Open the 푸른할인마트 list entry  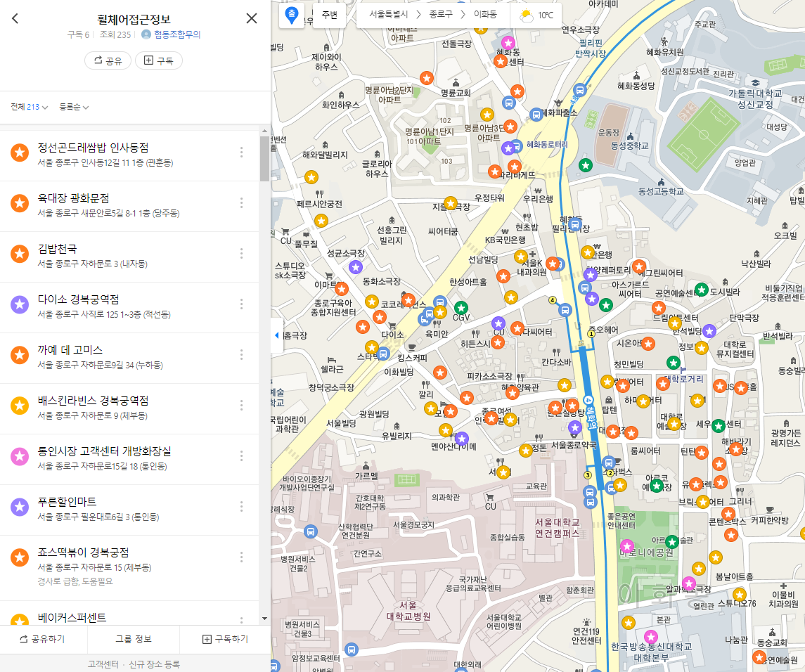pos(129,510)
